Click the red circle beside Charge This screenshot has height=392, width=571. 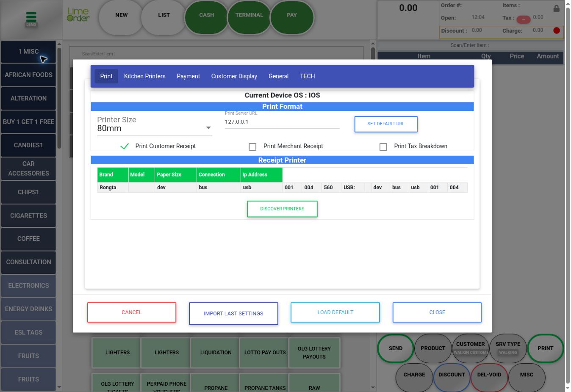[x=557, y=30]
